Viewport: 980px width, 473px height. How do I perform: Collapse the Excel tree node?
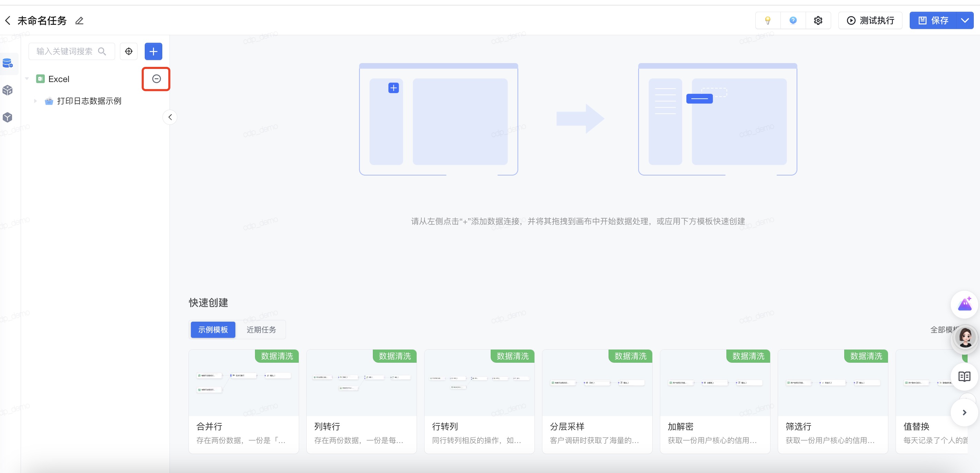(27, 79)
